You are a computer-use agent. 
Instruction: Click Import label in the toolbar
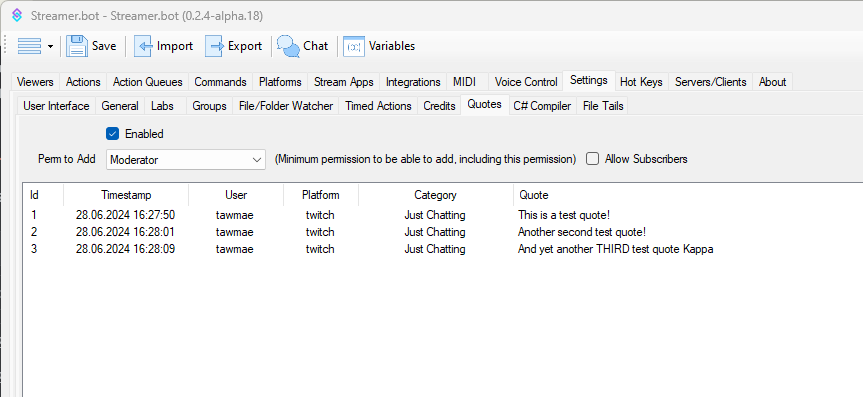[174, 46]
